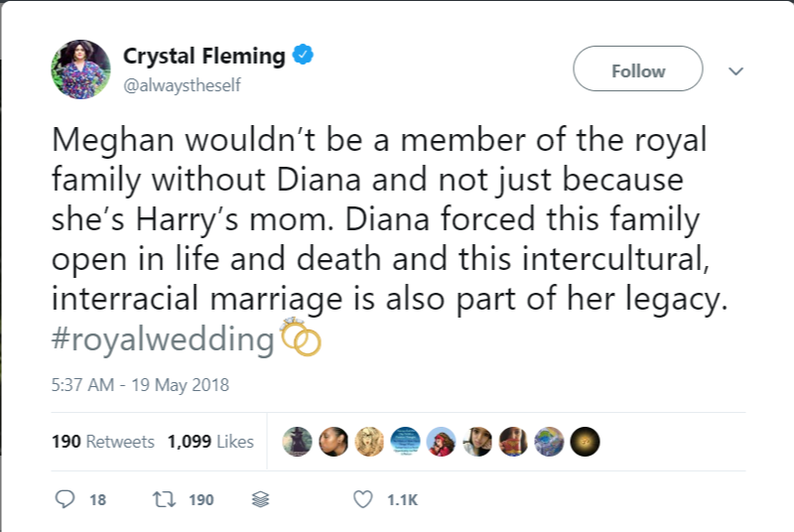Viewport: 794px width, 532px height.
Task: Expand the tweet options chevron
Action: coord(735,70)
